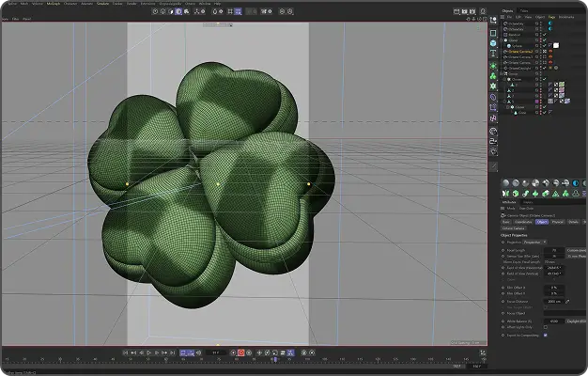
Task: Select the checkered sphere material thumbnail
Action: tap(535, 183)
